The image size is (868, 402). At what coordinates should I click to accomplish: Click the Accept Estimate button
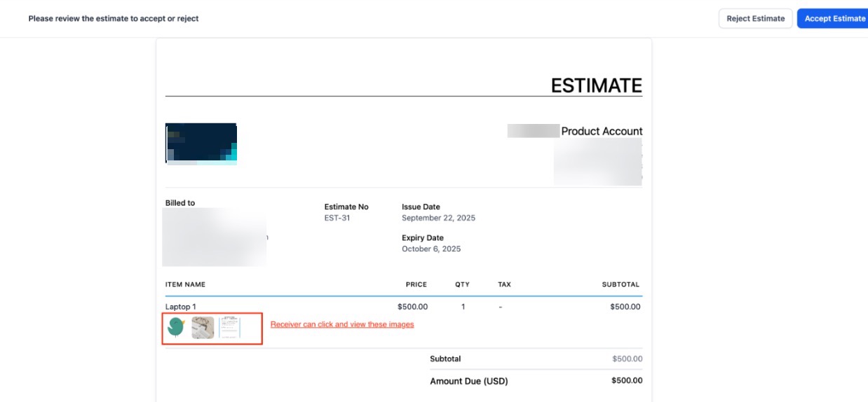point(834,19)
